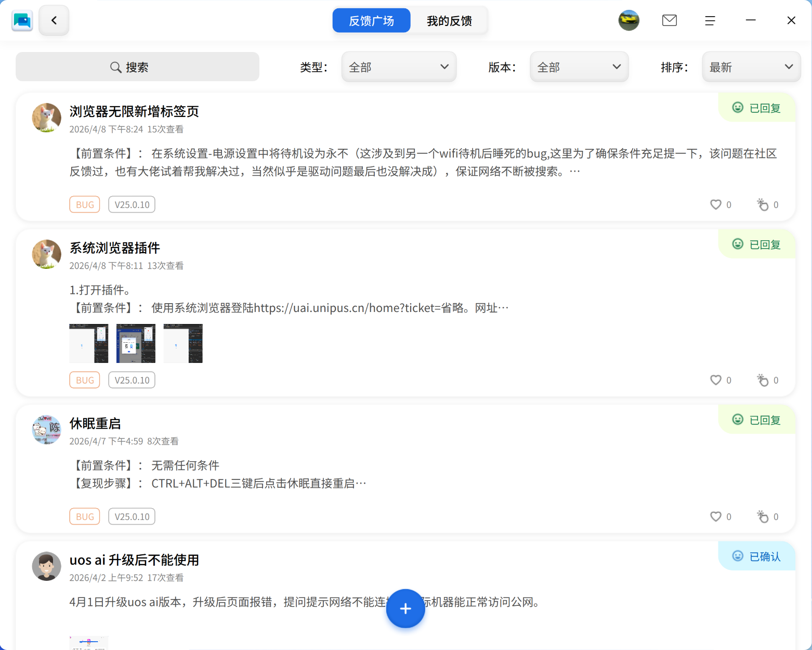Click the follow icon on 浏览器无限新增标签页 post
Image resolution: width=812 pixels, height=650 pixels.
pyautogui.click(x=762, y=205)
